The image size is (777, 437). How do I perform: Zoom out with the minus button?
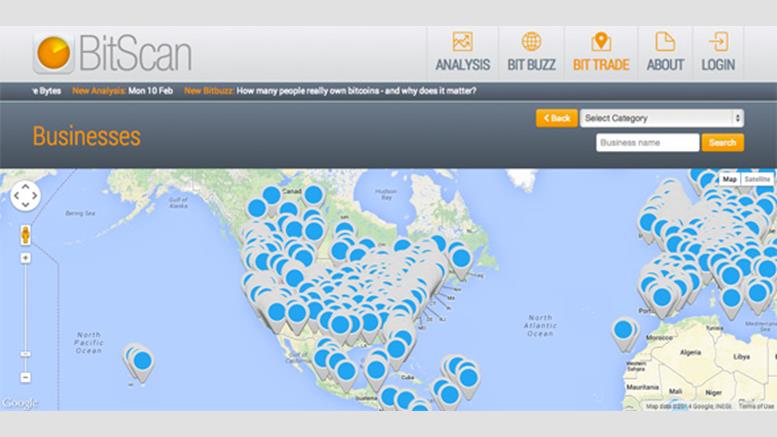(25, 378)
